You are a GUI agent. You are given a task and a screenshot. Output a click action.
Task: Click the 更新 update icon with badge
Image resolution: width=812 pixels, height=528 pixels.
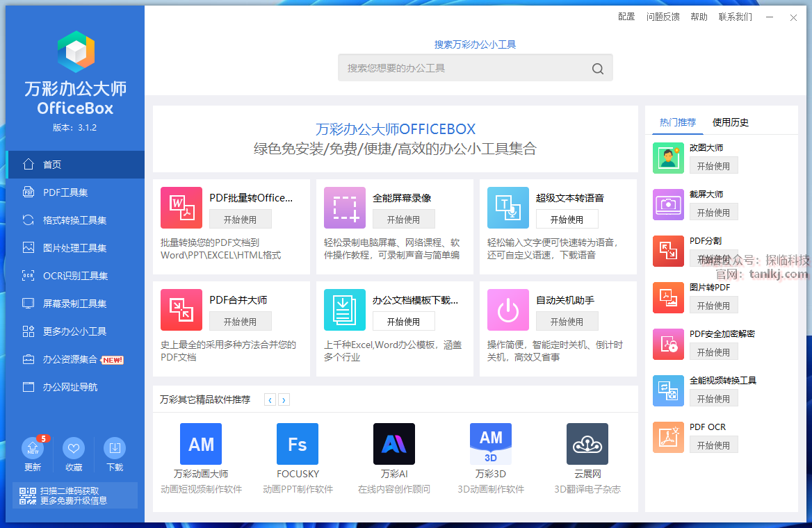(x=33, y=448)
